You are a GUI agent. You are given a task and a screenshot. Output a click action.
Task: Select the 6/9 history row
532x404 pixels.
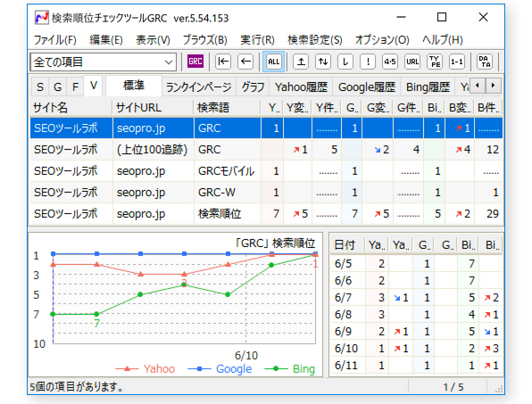[x=416, y=331]
